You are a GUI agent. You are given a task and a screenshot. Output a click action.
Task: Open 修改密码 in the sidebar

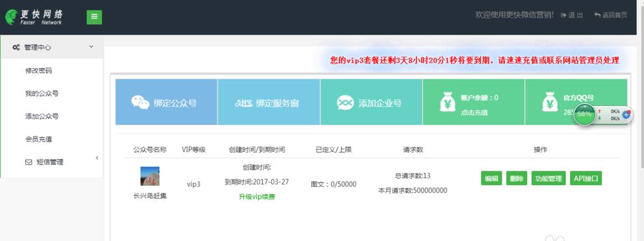(38, 71)
